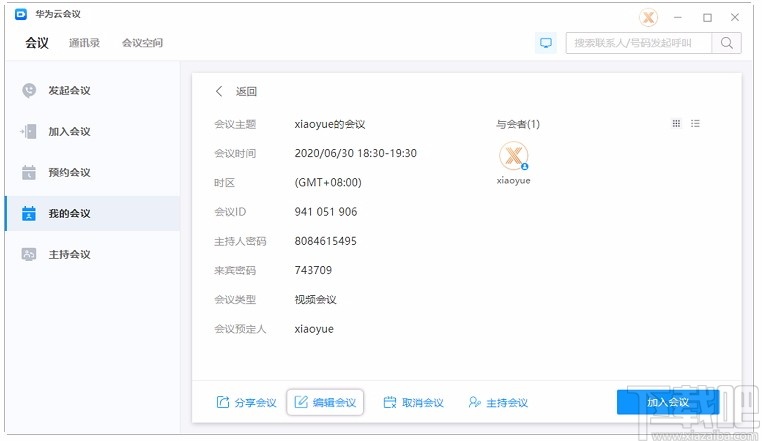Viewport: 762px width, 441px height.
Task: Click the 取消会议 button
Action: [x=414, y=403]
